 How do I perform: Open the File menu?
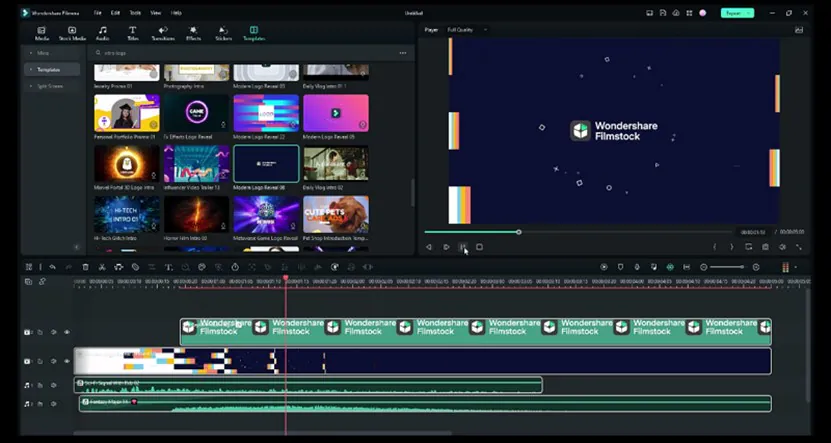point(98,13)
